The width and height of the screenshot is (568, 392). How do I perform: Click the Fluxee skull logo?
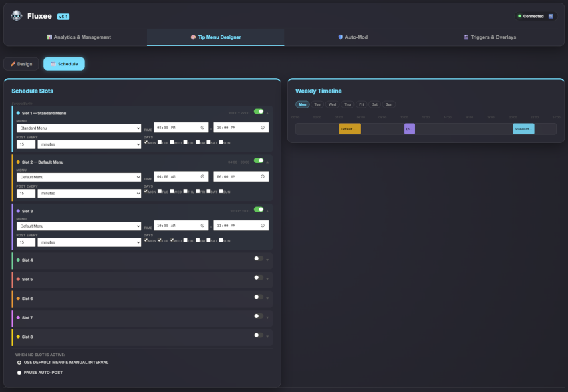click(x=16, y=15)
